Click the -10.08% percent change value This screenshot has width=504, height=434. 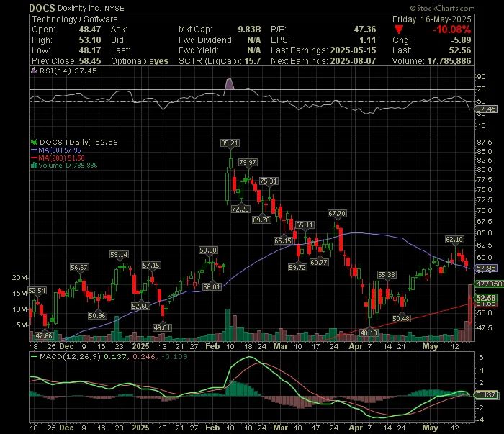point(451,30)
